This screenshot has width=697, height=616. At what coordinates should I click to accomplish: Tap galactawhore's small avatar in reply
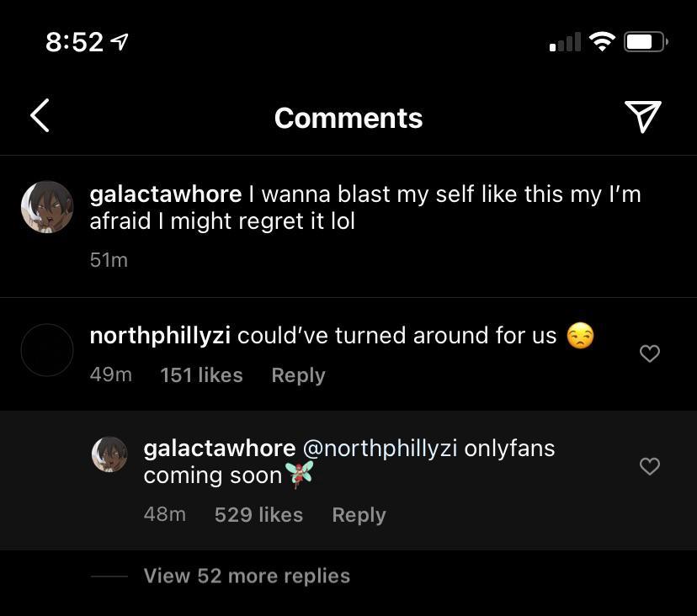click(x=109, y=454)
